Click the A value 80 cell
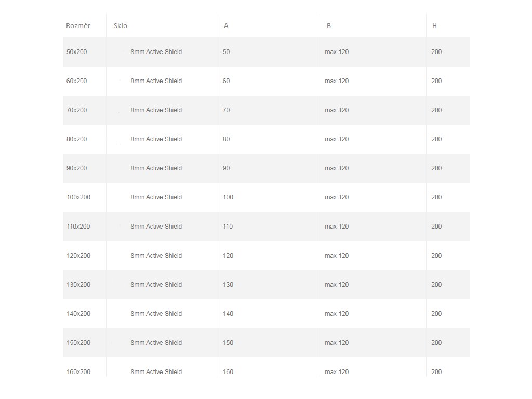Viewport: 532px width, 399px height. pos(226,139)
